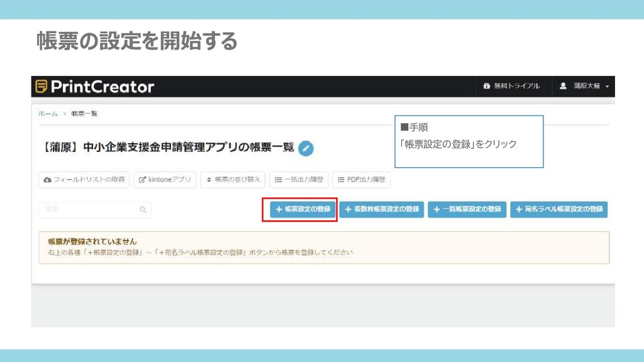The image size is (644, 362).
Task: Select the 帳票一覧 breadcrumb text
Action: (x=84, y=114)
